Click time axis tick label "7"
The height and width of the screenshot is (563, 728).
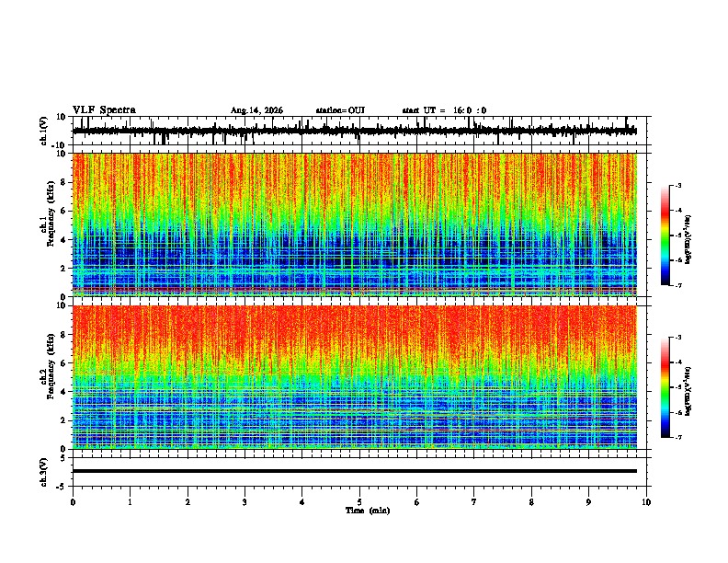click(x=474, y=502)
